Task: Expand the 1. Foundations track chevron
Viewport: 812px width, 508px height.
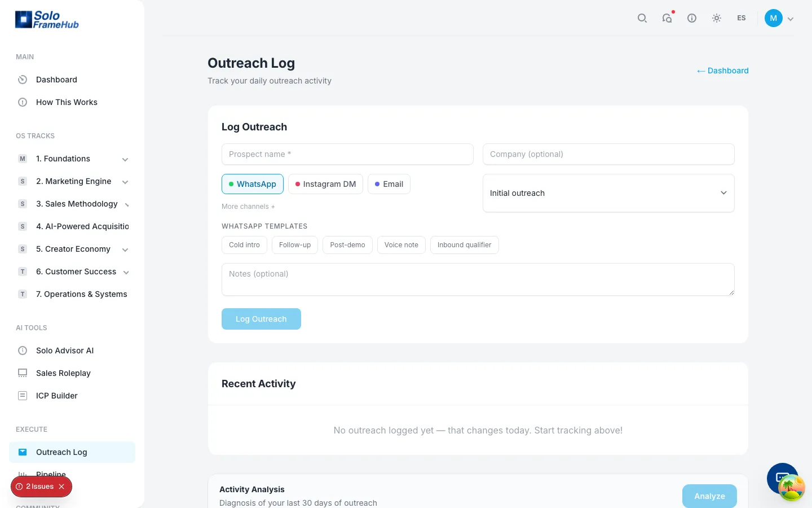Action: pos(125,159)
